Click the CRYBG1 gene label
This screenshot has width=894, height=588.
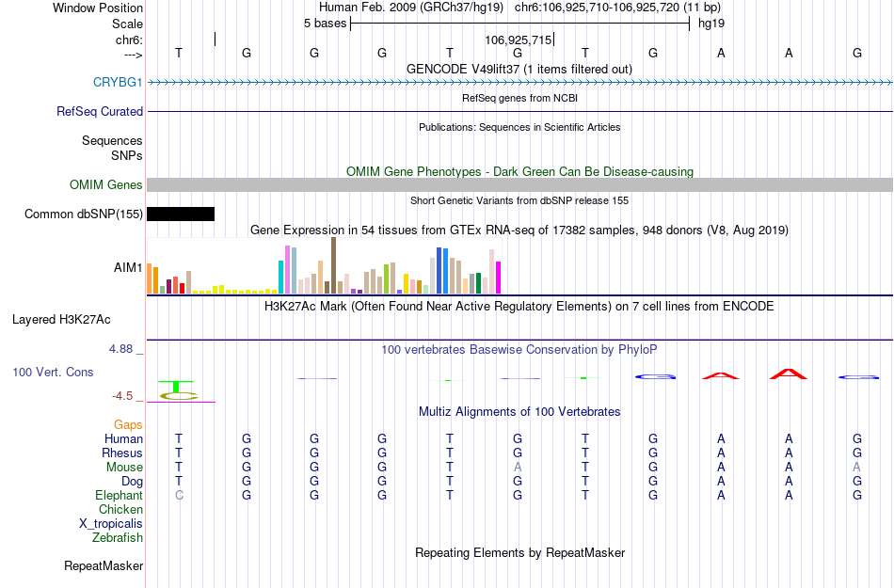pyautogui.click(x=118, y=83)
